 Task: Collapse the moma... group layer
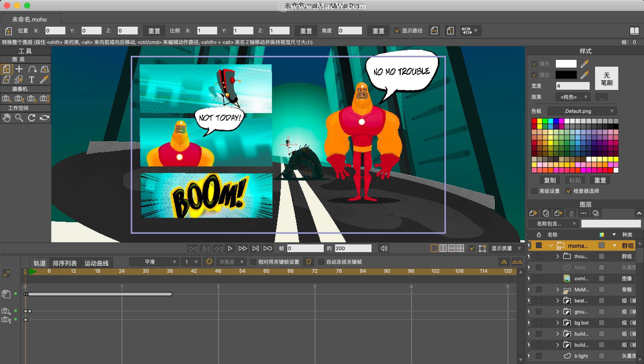pyautogui.click(x=551, y=246)
